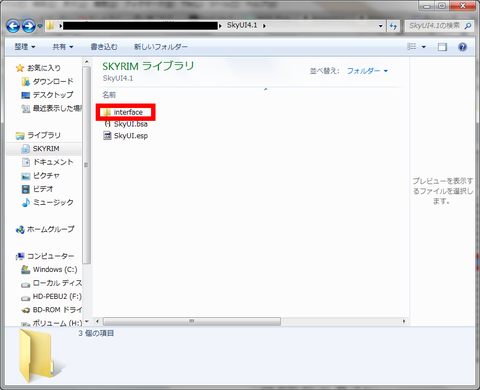The image size is (480, 390).
Task: Click horizontal scrollbar thumb in file list
Action: click(192, 321)
